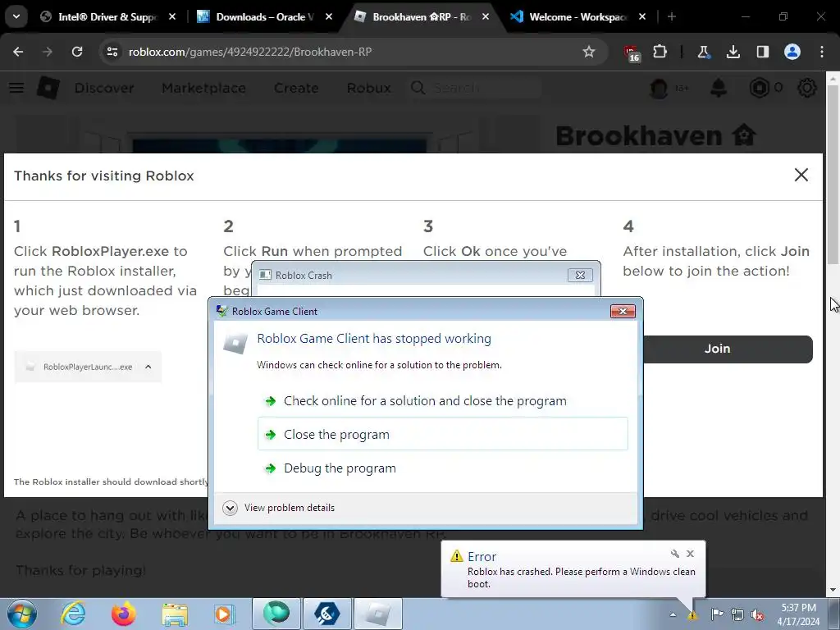Launch Internet Explorer from taskbar
840x630 pixels.
click(x=73, y=614)
